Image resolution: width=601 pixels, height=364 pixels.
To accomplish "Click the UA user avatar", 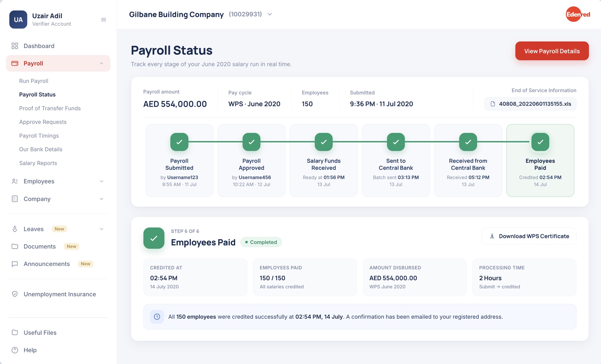I will coord(18,19).
